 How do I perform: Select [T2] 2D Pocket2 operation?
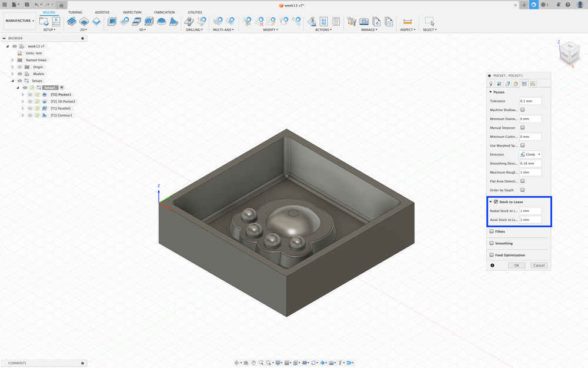click(63, 101)
